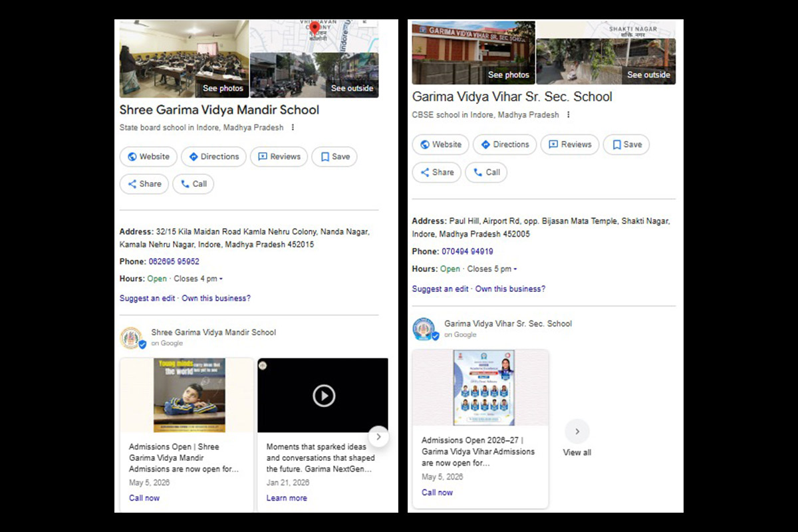This screenshot has width=798, height=532.
Task: Open 'Admissions Open | Shree Garima Vidya Mandir' post text
Action: click(x=184, y=458)
